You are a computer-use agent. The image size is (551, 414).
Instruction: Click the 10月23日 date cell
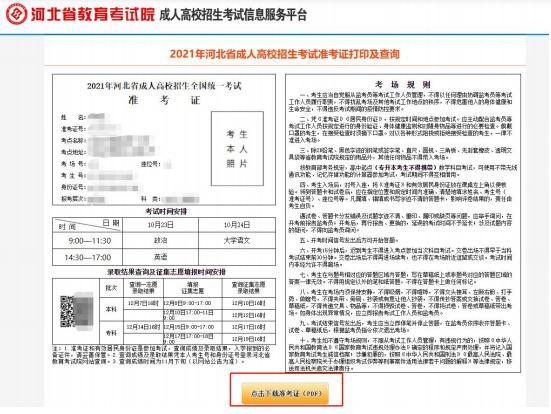point(160,225)
